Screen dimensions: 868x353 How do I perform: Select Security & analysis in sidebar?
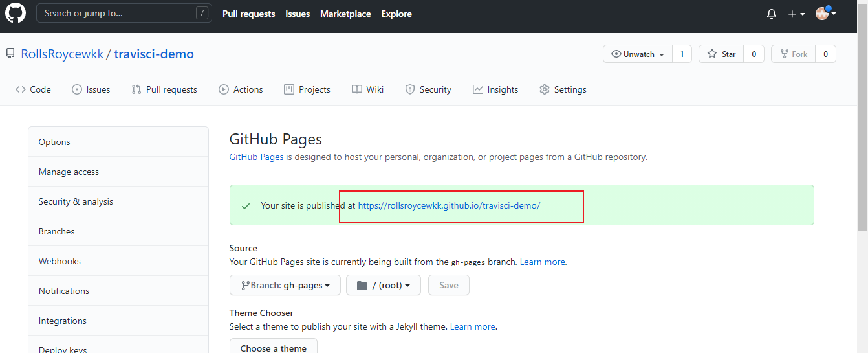point(118,201)
